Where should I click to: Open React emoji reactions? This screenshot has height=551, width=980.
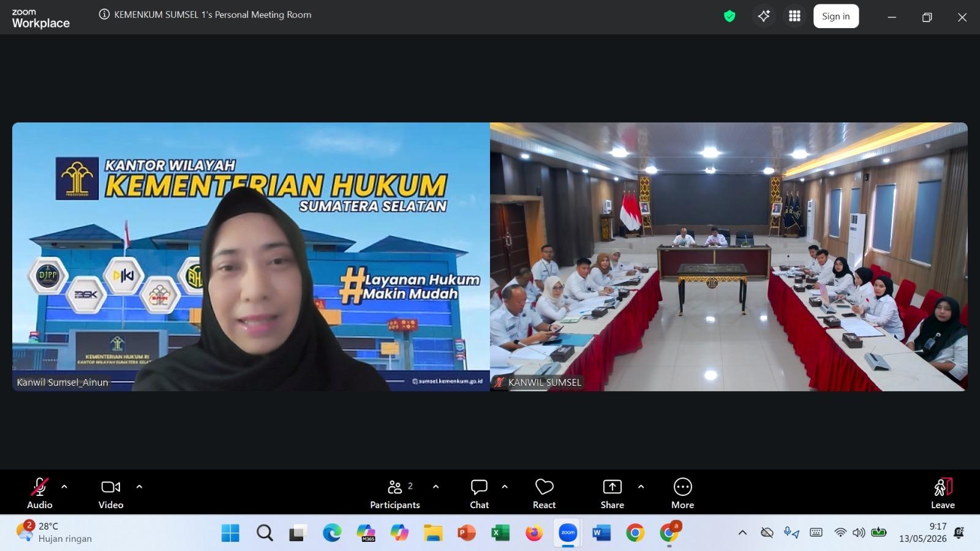(544, 493)
